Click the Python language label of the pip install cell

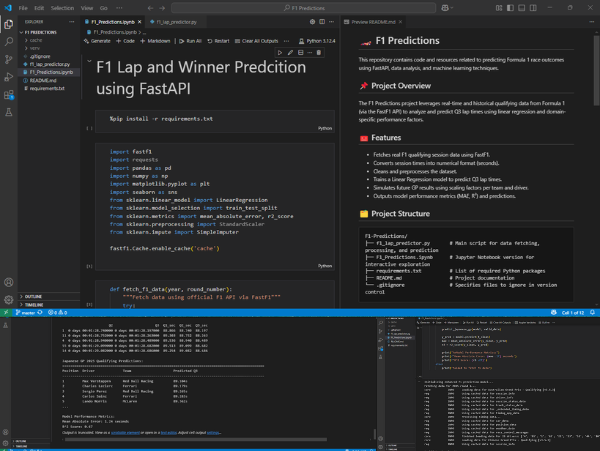(325, 128)
